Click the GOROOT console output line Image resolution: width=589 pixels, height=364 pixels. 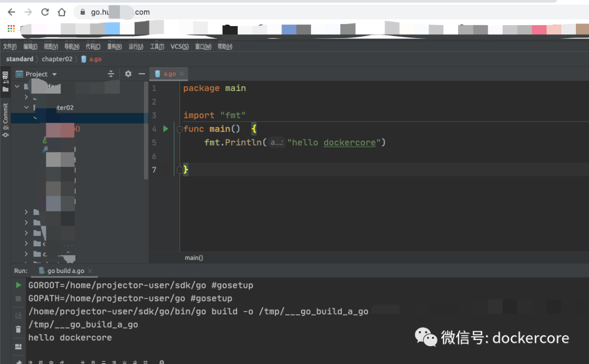click(x=141, y=285)
